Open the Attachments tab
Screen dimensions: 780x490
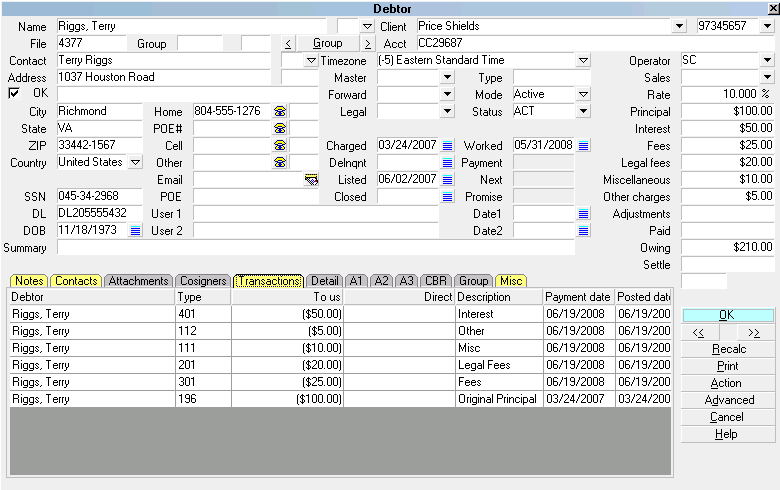click(138, 281)
